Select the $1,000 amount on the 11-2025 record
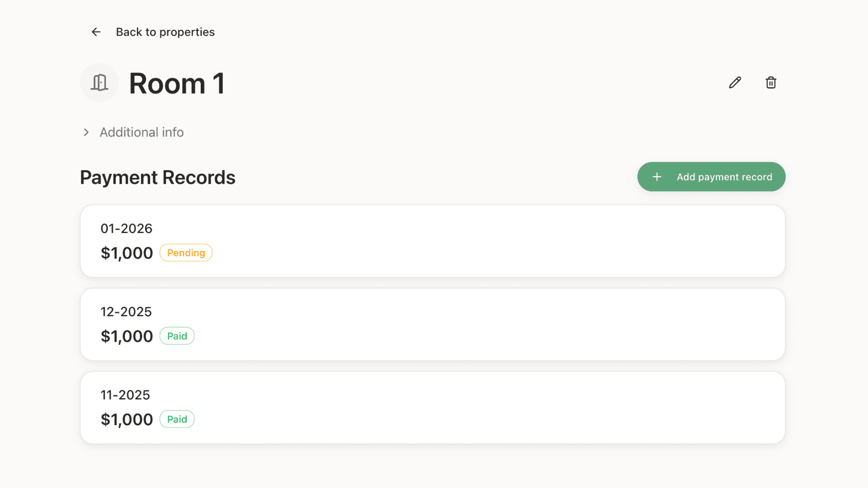 click(x=127, y=420)
